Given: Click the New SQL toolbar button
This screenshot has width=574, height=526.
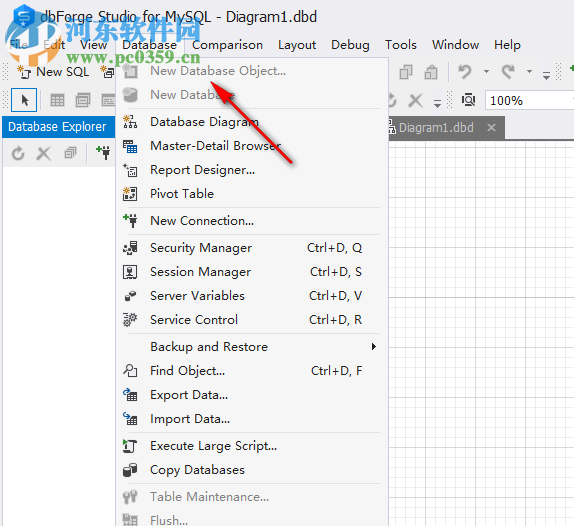Looking at the screenshot, I should [x=53, y=72].
